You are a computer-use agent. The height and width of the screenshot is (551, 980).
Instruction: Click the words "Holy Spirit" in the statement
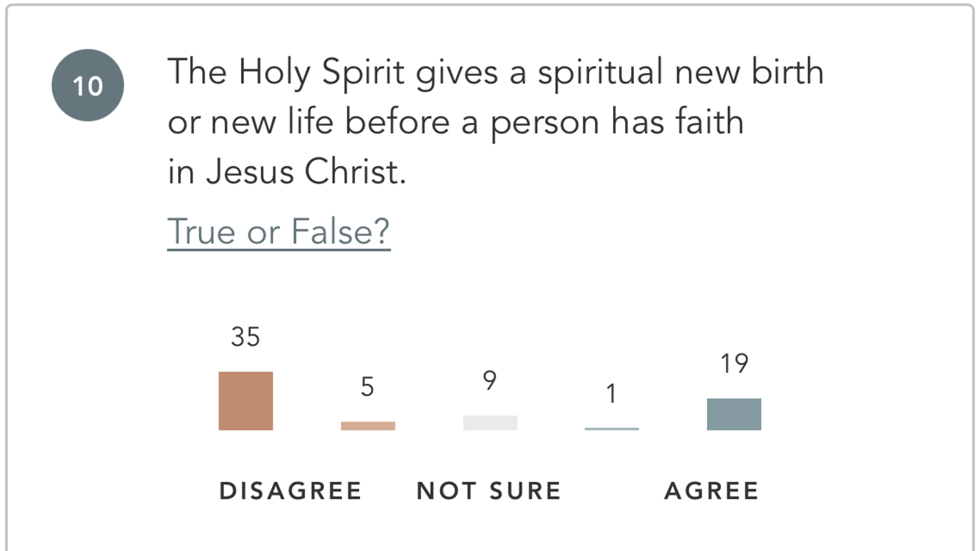pos(322,72)
